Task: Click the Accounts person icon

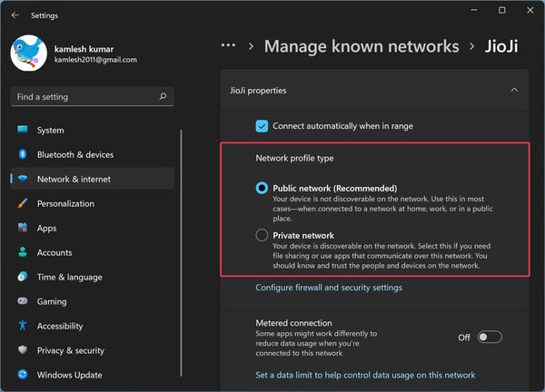Action: (x=23, y=252)
